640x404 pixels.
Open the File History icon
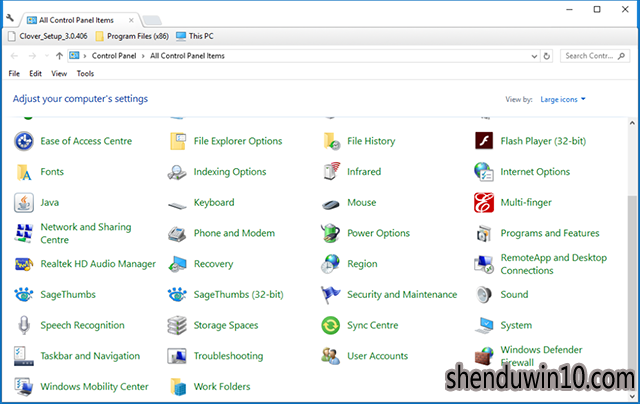(x=331, y=141)
